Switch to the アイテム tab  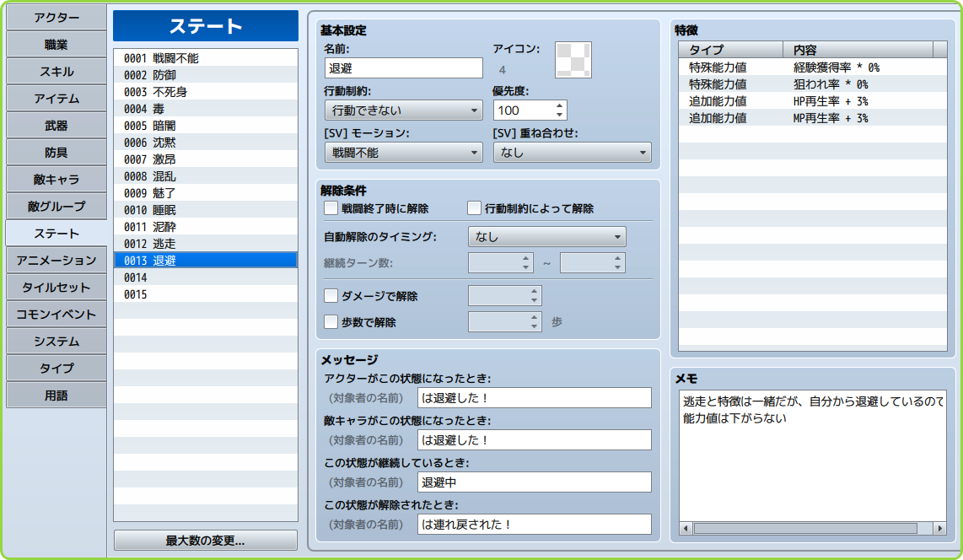click(x=56, y=99)
